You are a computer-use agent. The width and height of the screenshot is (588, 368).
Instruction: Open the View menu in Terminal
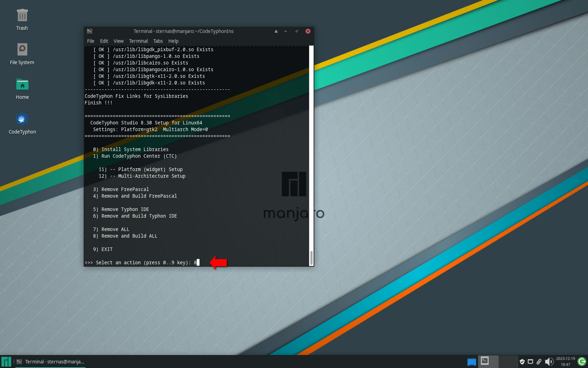click(x=119, y=41)
